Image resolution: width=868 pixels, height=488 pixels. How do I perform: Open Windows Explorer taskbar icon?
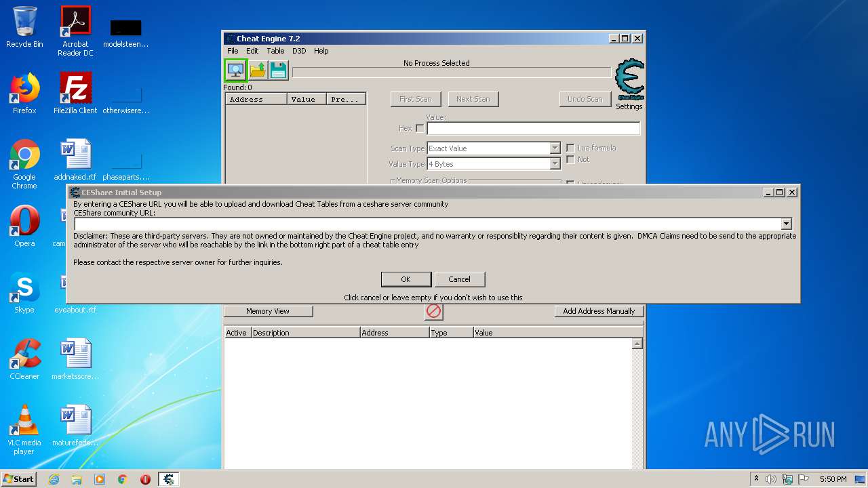(x=77, y=479)
